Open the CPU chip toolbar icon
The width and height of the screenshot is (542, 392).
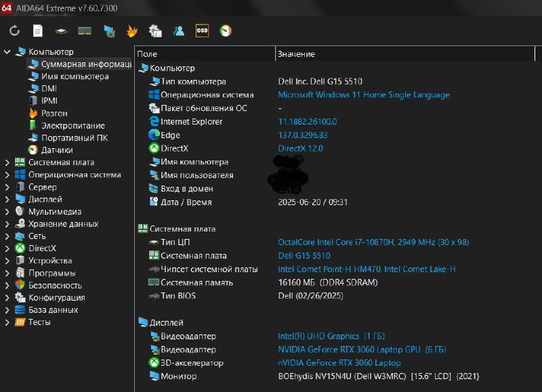pos(61,31)
